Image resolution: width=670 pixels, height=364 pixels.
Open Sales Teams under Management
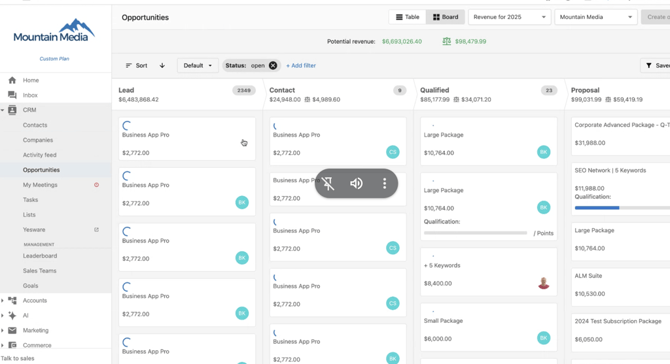[40, 271]
